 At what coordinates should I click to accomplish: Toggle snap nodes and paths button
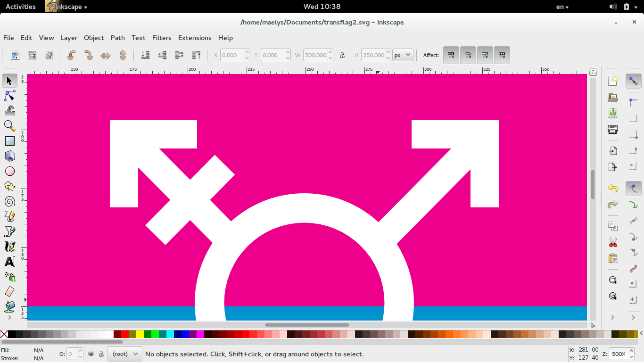coord(633,189)
